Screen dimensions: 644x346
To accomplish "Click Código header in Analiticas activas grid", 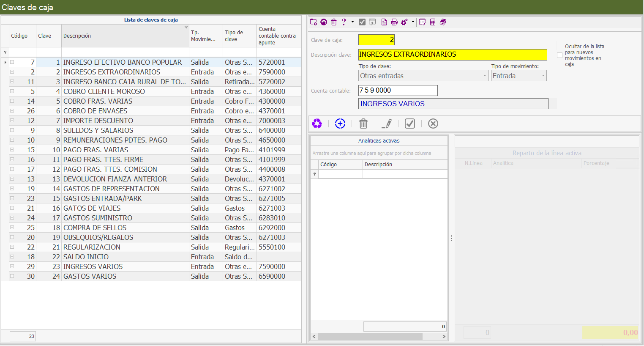I will click(341, 165).
